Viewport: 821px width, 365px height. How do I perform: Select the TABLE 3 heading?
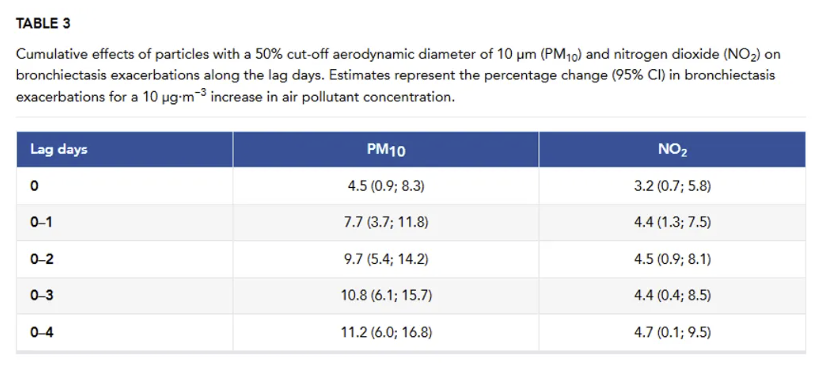click(x=43, y=24)
